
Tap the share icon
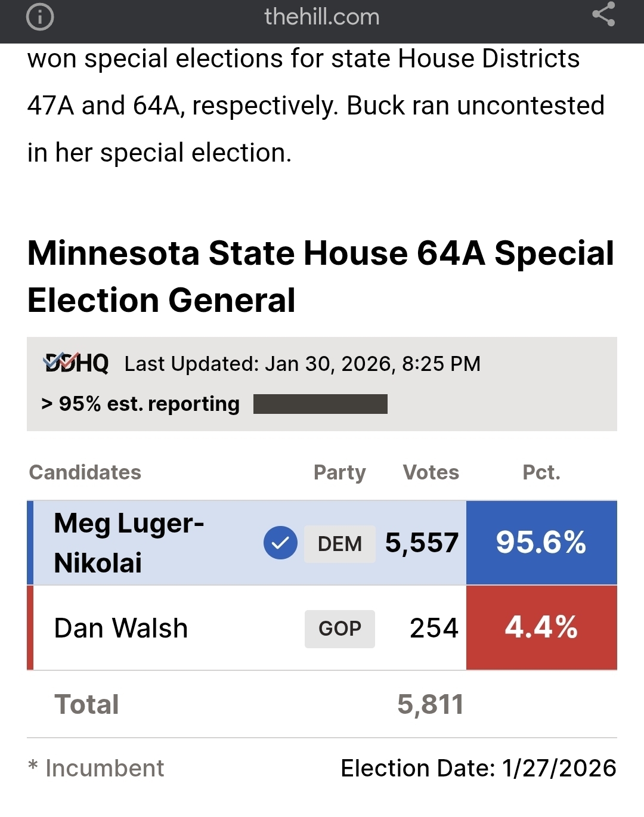point(603,14)
